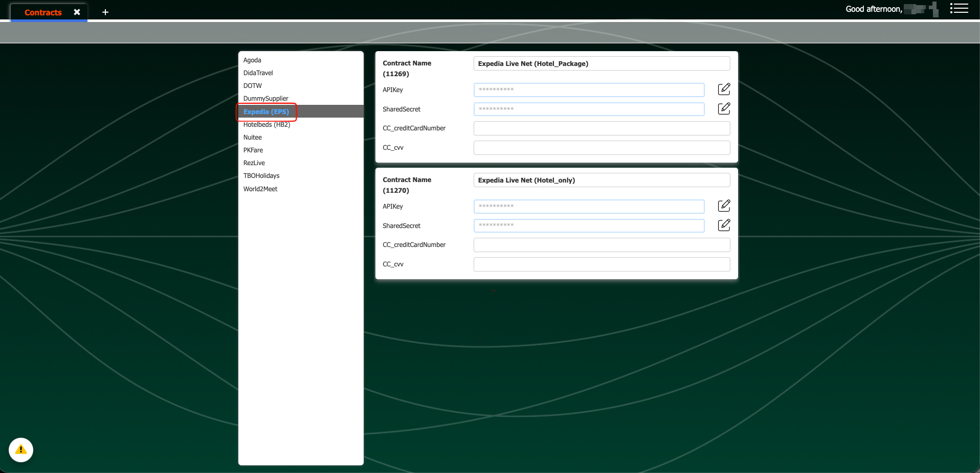Screen dimensions: 980x473
Task: Select DOTW supplier
Action: coord(301,85)
